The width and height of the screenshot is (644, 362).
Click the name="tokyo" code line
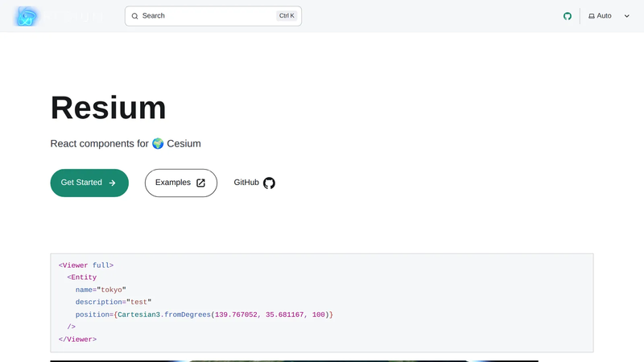101,290
